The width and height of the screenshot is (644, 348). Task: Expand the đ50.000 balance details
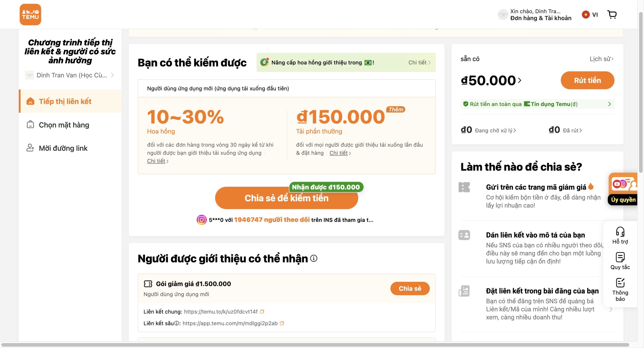pos(520,81)
